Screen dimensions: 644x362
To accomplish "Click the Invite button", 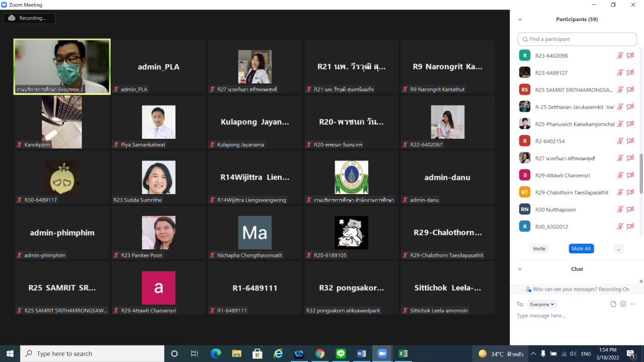I will 539,249.
